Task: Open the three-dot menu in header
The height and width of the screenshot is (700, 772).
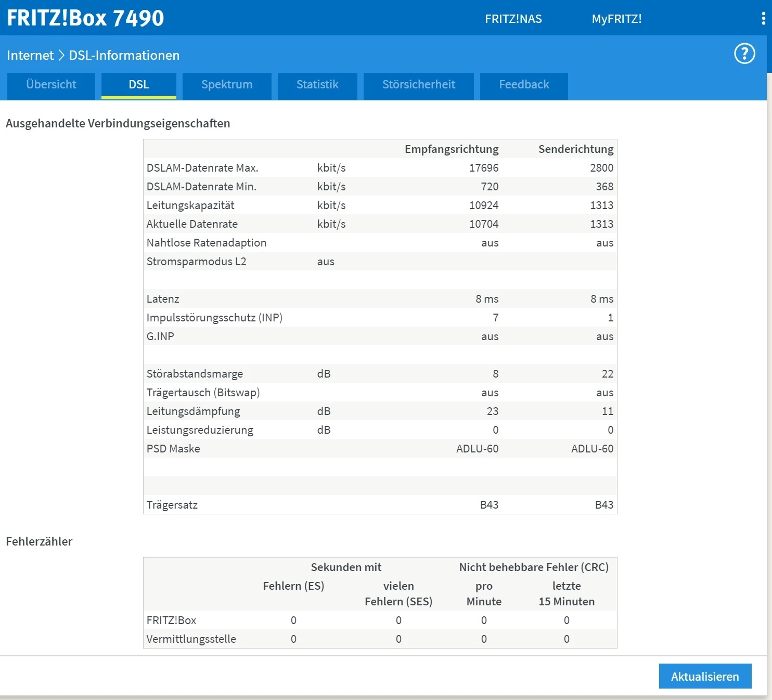Action: click(x=763, y=19)
